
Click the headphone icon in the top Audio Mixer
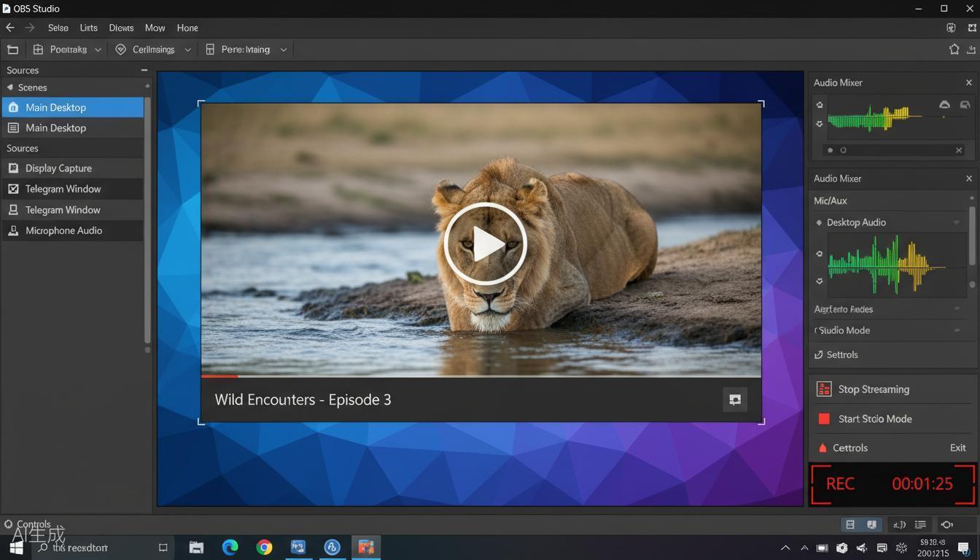944,105
